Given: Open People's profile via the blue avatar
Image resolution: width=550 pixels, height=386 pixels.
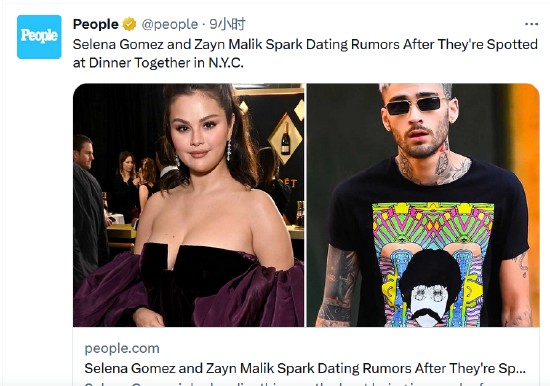Looking at the screenshot, I should (x=39, y=37).
